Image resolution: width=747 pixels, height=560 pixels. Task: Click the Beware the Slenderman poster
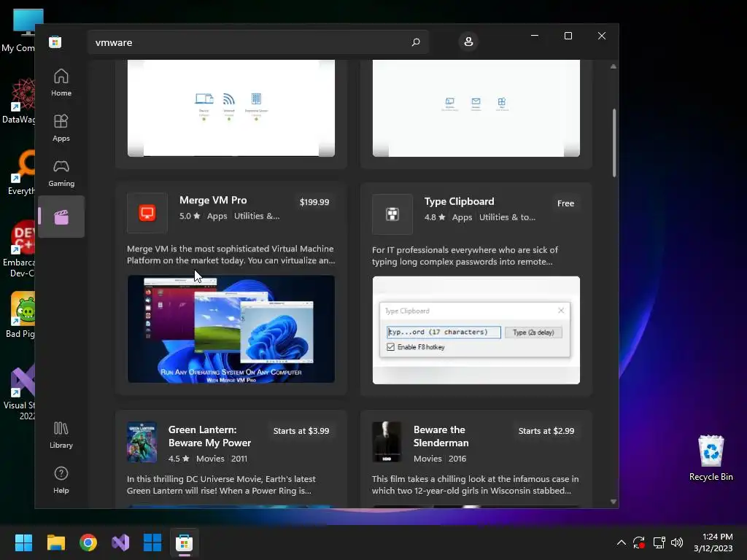(387, 442)
